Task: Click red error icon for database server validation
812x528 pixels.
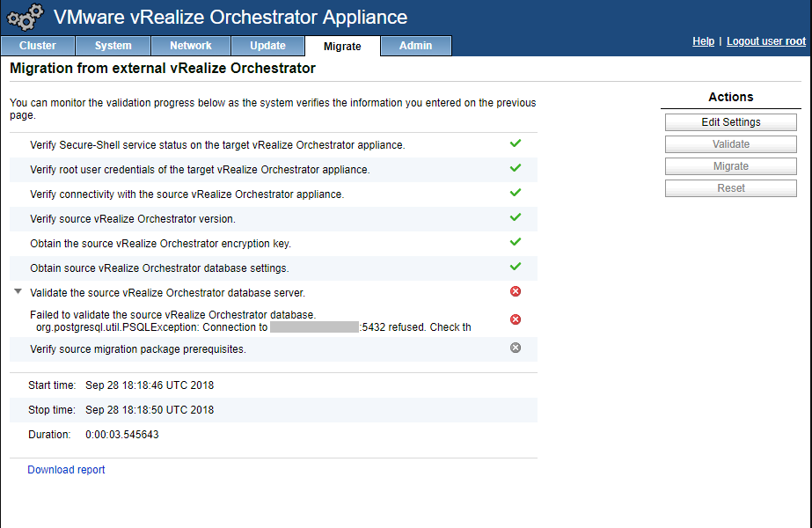Action: coord(516,291)
